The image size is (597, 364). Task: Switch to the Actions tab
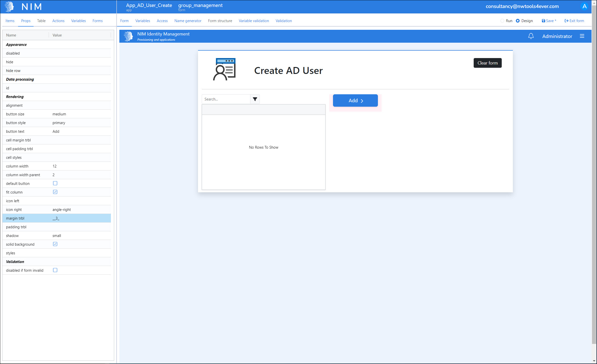pos(58,21)
